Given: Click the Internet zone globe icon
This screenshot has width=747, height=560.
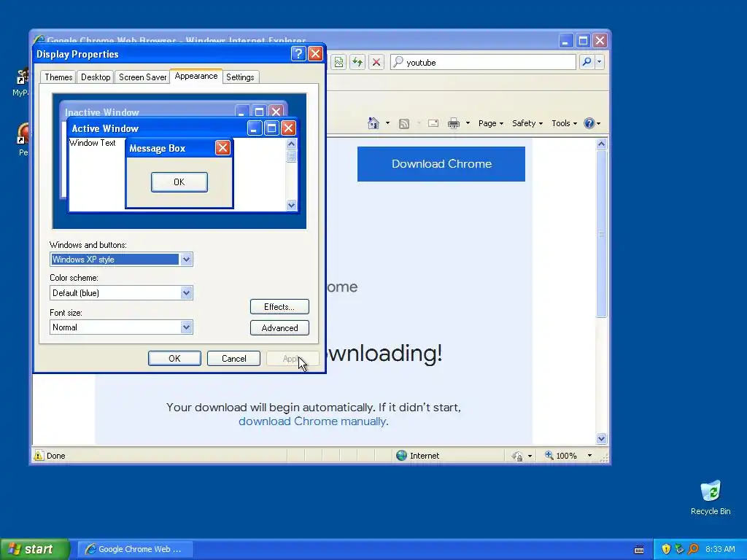Looking at the screenshot, I should click(x=402, y=456).
